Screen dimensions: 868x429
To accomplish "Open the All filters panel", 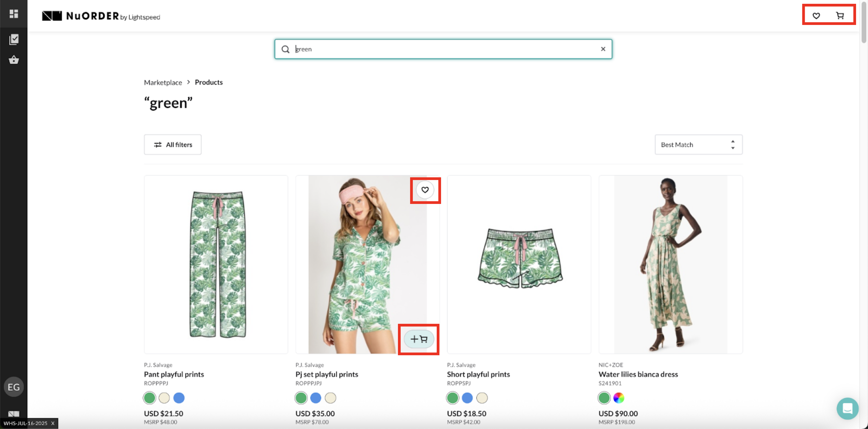I will (x=172, y=145).
